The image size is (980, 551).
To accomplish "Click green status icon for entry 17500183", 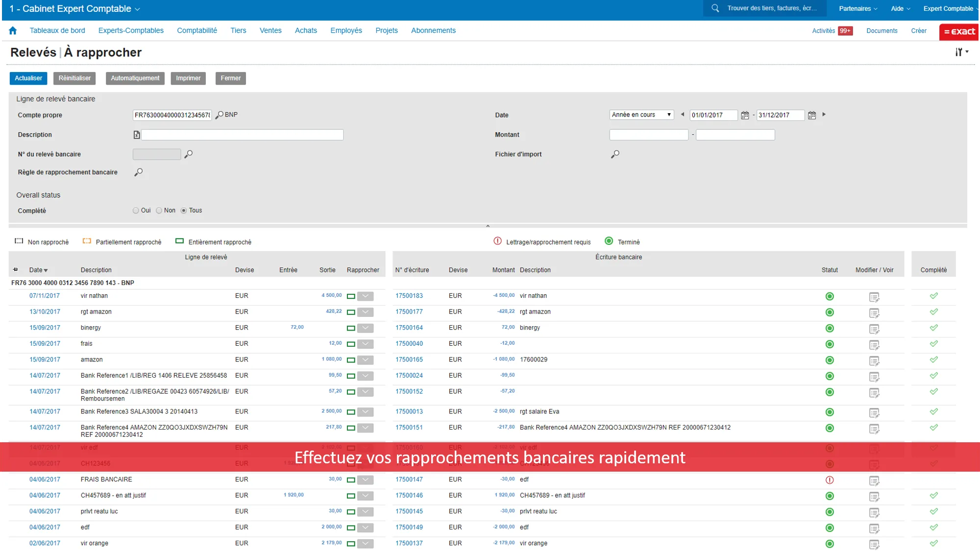I will click(830, 296).
